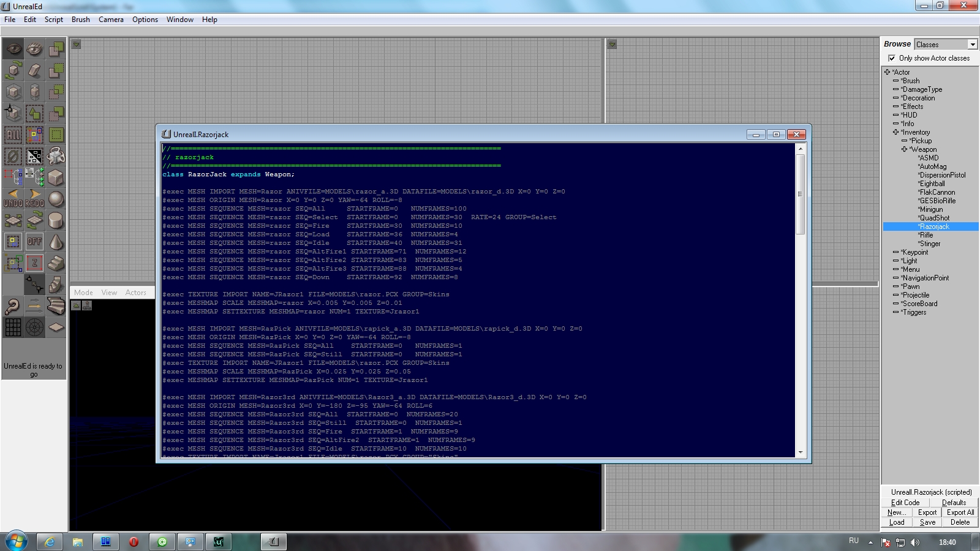Click the overlapping-squares brush icon below Add brush

(56, 70)
